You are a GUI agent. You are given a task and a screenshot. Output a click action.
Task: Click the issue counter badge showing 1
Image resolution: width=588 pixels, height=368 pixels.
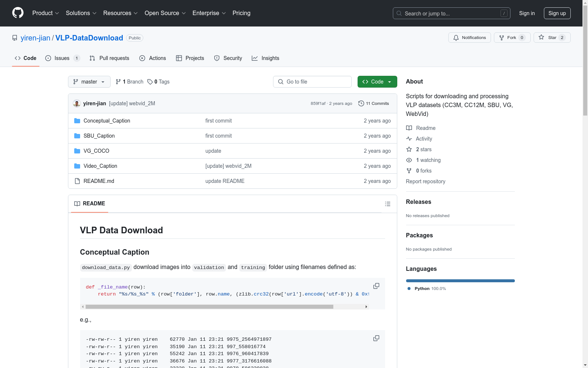[76, 58]
